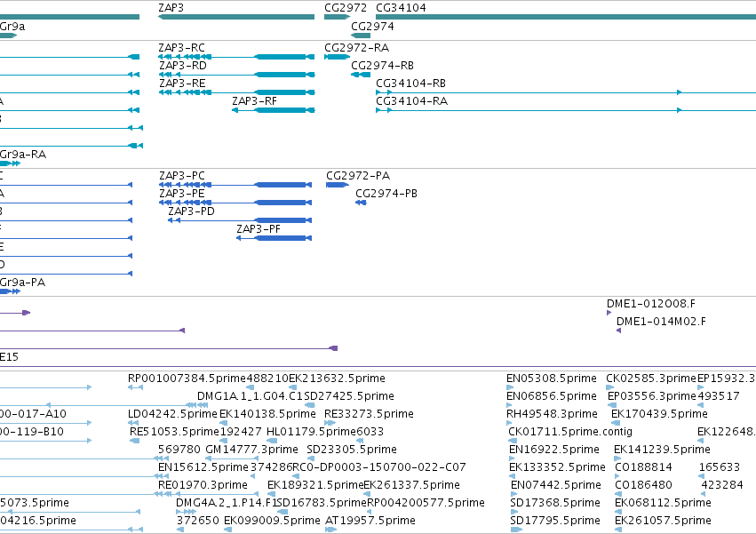Select EST SD23305.5prime

point(352,450)
